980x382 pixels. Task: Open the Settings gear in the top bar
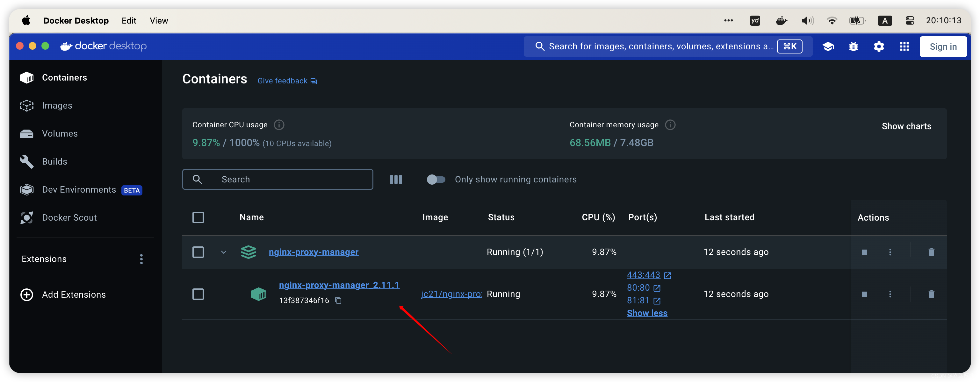pos(878,46)
